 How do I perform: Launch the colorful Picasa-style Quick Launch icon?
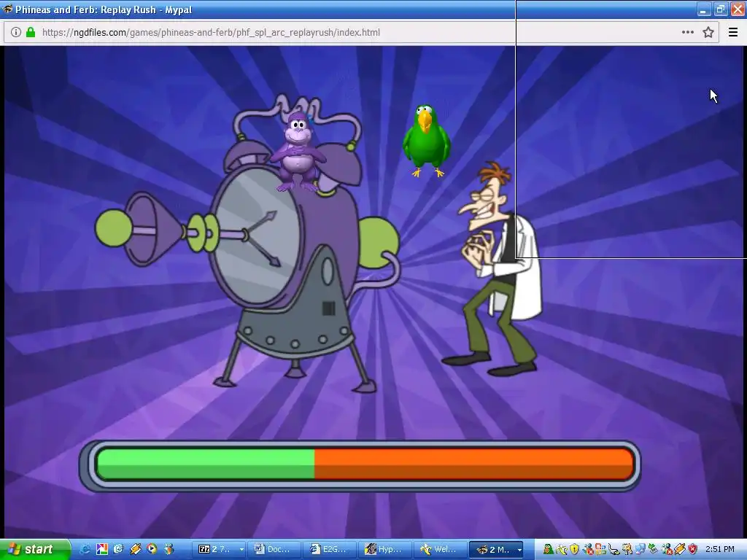click(102, 550)
